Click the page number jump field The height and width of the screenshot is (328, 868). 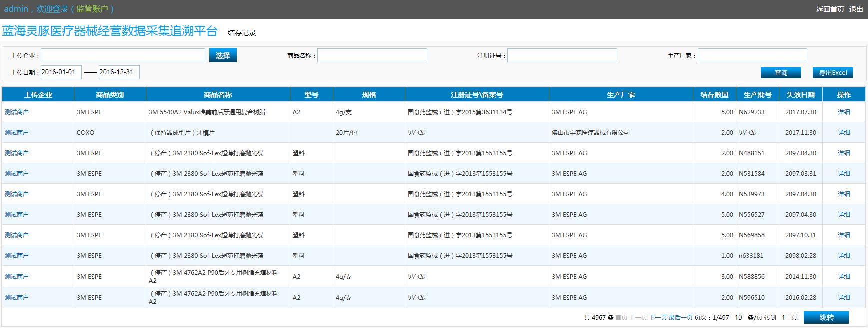(x=783, y=318)
